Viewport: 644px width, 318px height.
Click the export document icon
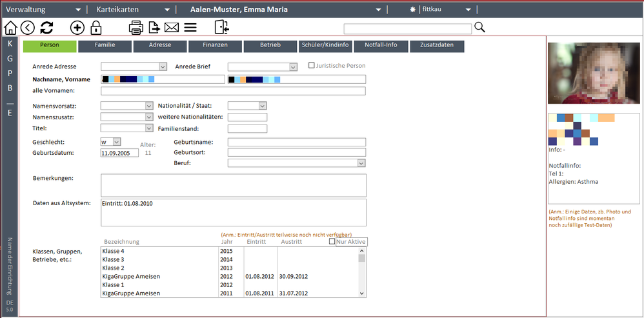tap(154, 28)
